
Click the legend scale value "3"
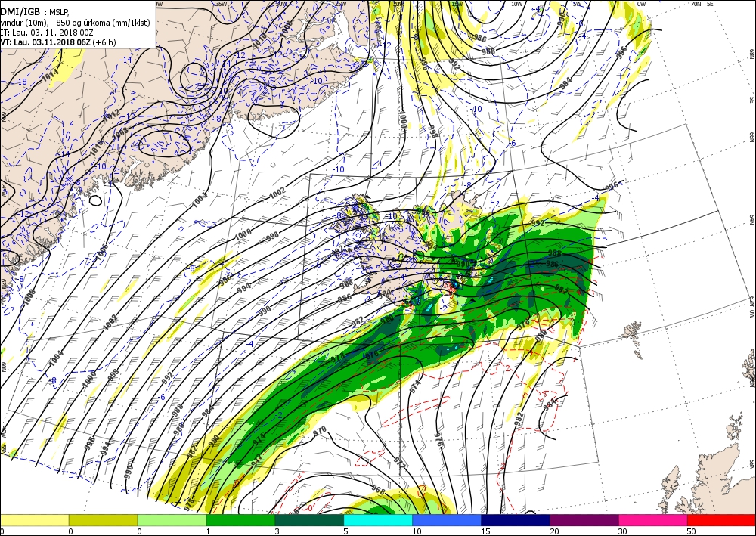point(277,531)
